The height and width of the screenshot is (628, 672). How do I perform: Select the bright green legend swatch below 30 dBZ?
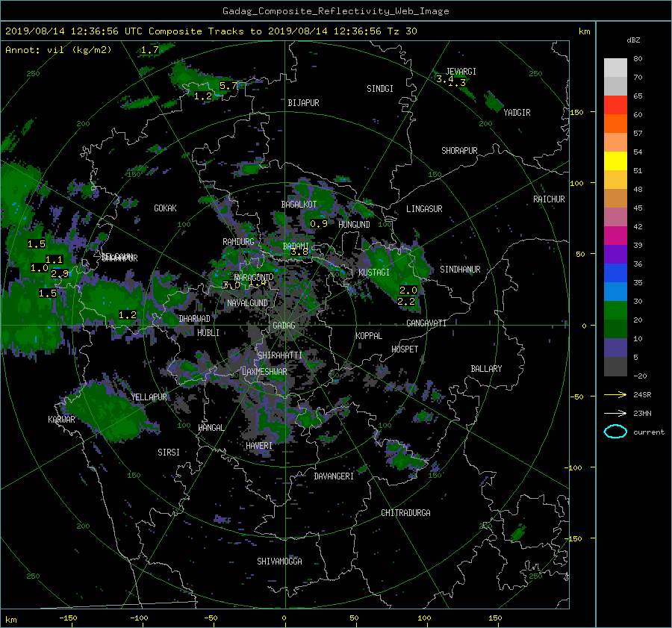click(615, 310)
